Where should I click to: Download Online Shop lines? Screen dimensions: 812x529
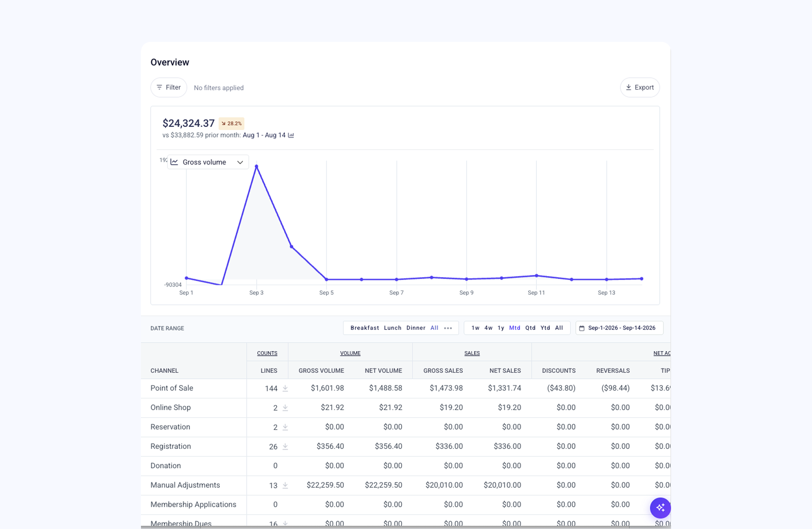(285, 408)
